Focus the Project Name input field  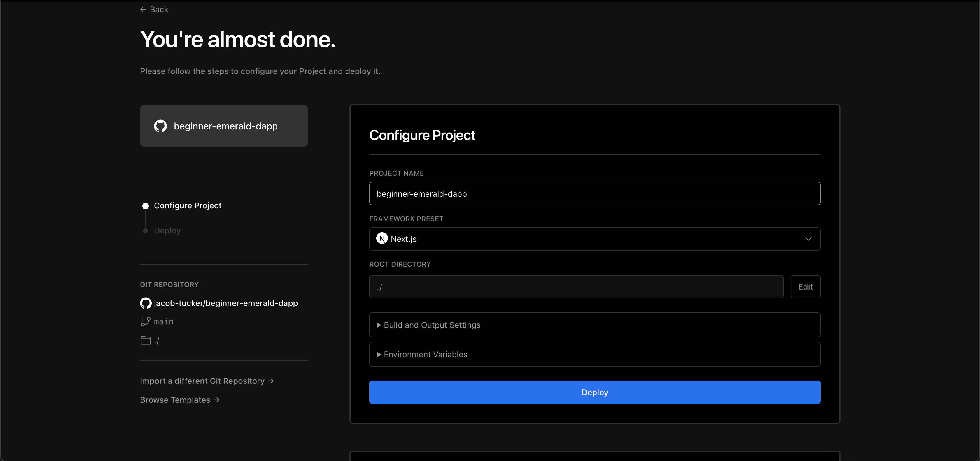[x=595, y=193]
